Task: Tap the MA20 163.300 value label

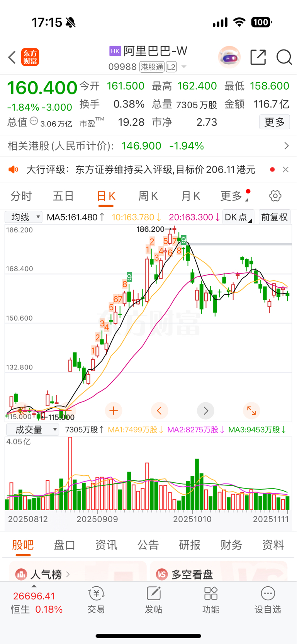Action: tap(195, 217)
